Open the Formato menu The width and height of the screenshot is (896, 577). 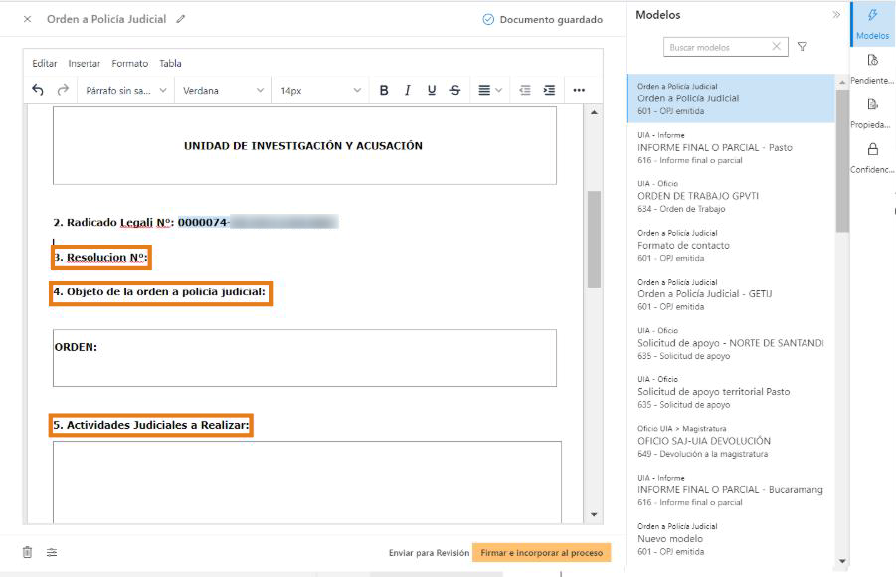coord(129,63)
